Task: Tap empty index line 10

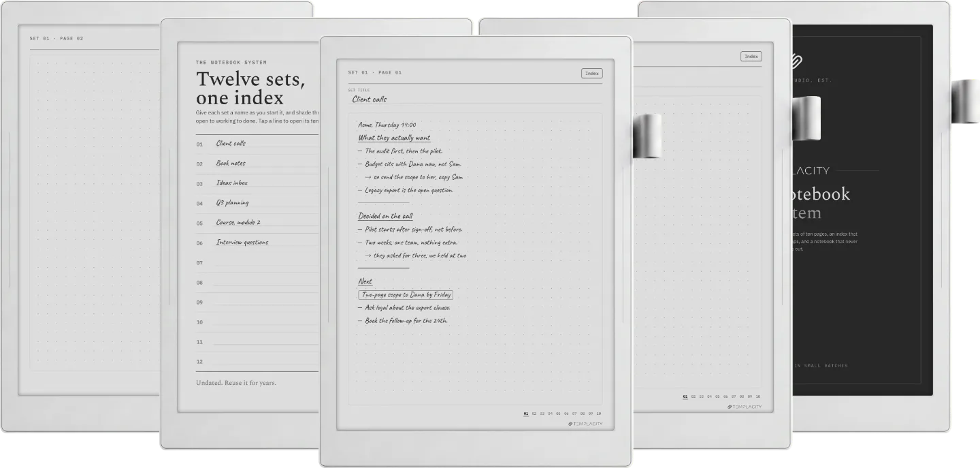Action: point(257,322)
